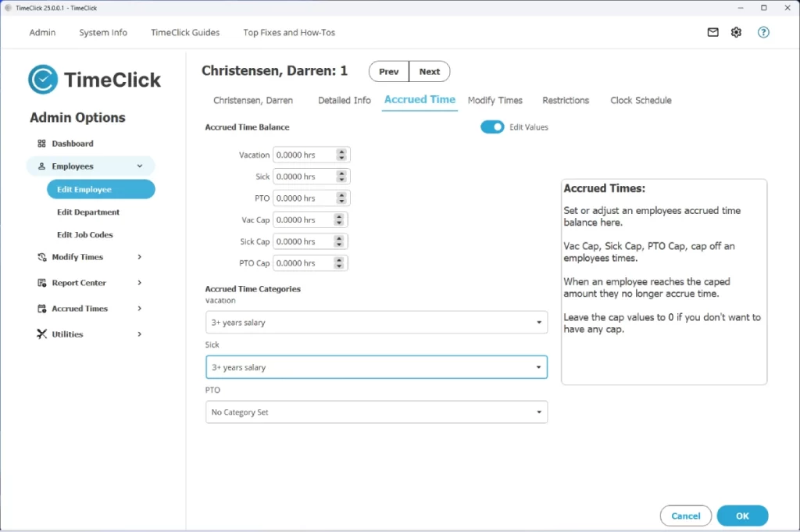Open the Admin menu
Viewport: 800px width, 532px height.
pos(42,32)
